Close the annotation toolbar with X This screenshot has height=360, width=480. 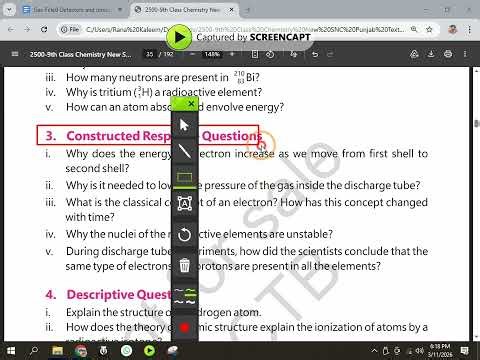coord(191,104)
